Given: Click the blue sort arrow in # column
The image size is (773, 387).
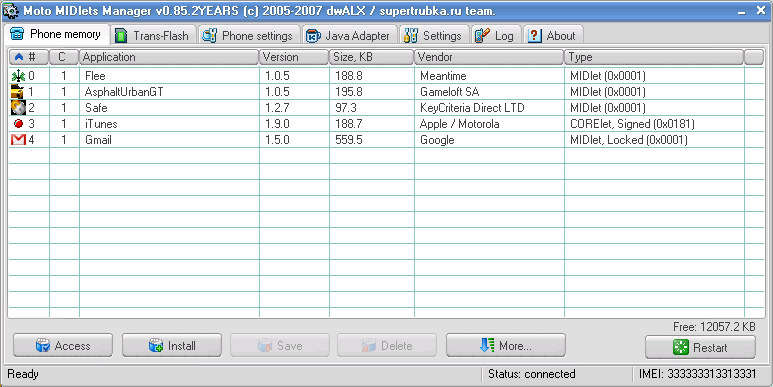Looking at the screenshot, I should [19, 57].
